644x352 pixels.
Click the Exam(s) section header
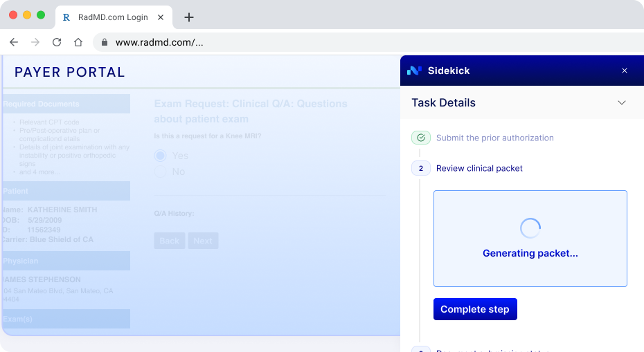[x=66, y=319]
